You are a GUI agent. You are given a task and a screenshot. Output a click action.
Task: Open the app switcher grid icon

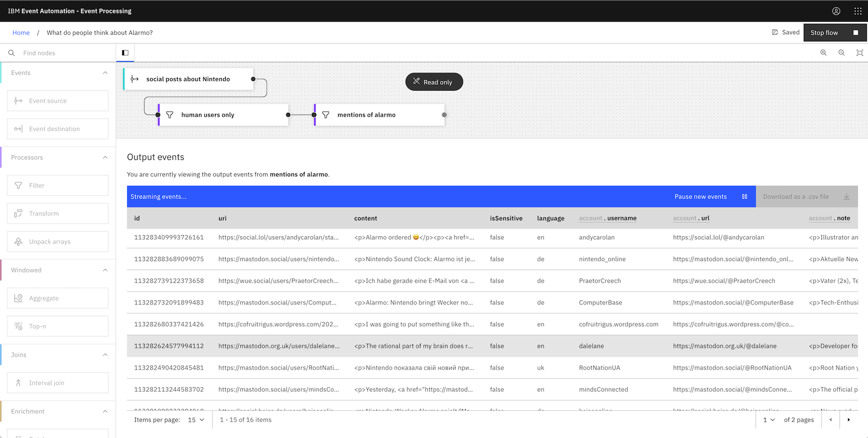858,11
